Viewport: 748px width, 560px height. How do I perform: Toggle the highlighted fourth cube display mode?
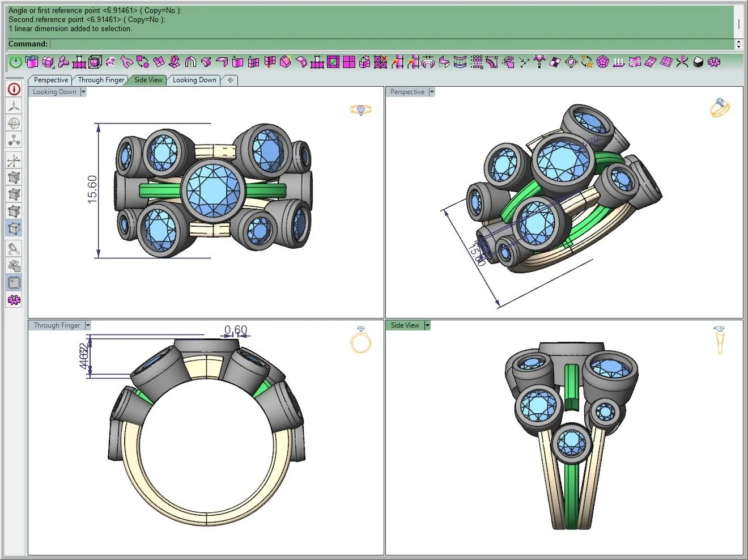click(x=14, y=228)
